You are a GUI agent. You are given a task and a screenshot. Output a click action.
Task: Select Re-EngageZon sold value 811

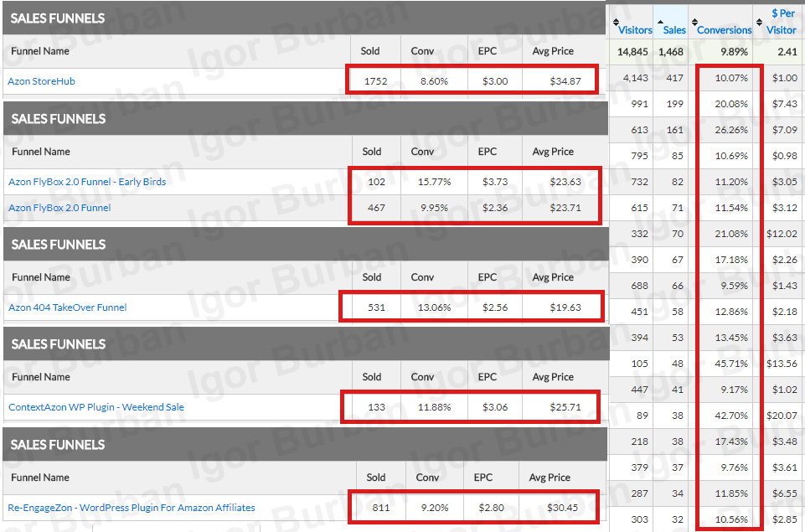[x=380, y=508]
